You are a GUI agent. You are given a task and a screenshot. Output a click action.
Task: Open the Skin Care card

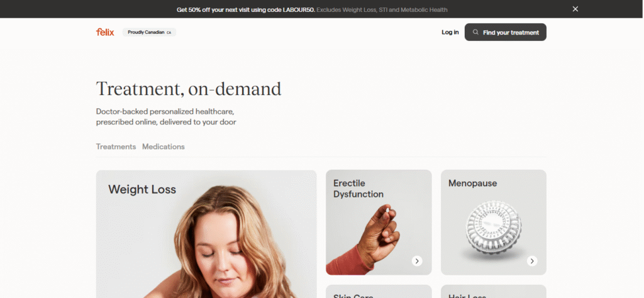coord(379,292)
